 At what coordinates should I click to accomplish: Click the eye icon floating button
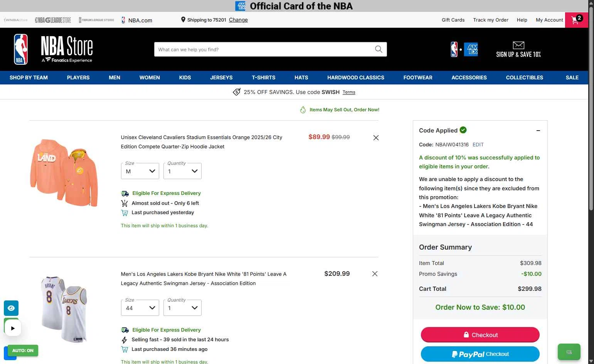[x=11, y=308]
